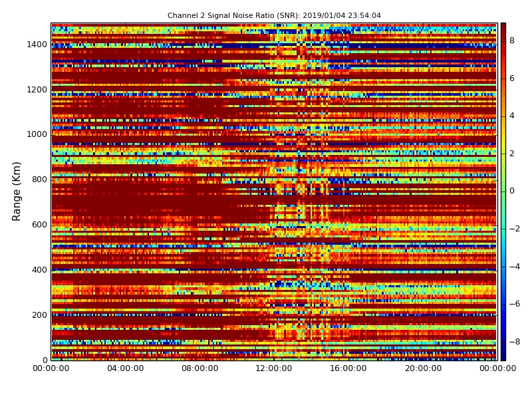The image size is (532, 399).
Task: Select the 800 range tick label
Action: pyautogui.click(x=39, y=180)
